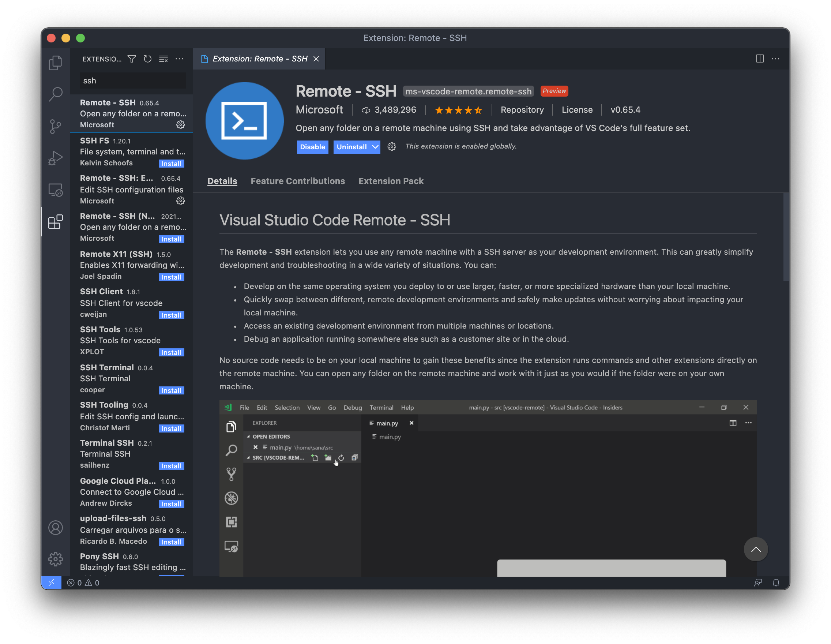Refresh the extensions list

click(148, 59)
